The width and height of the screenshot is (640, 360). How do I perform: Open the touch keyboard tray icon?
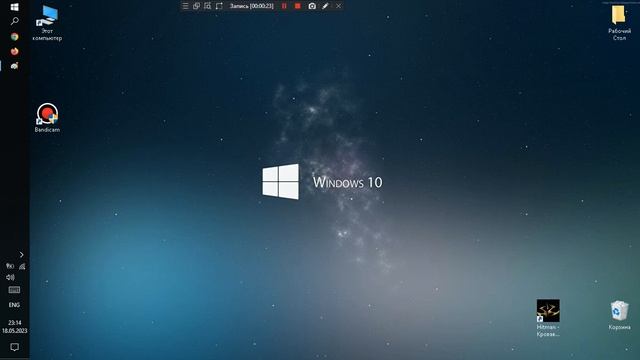click(x=14, y=290)
